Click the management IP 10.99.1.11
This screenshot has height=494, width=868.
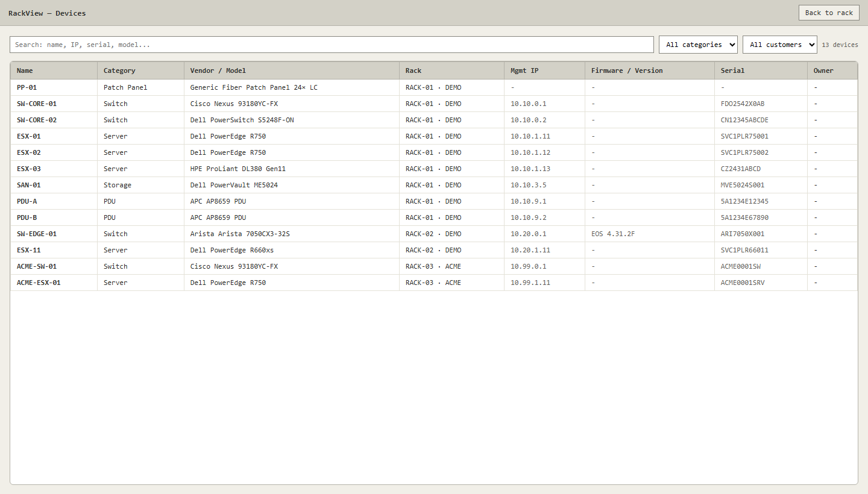point(530,283)
